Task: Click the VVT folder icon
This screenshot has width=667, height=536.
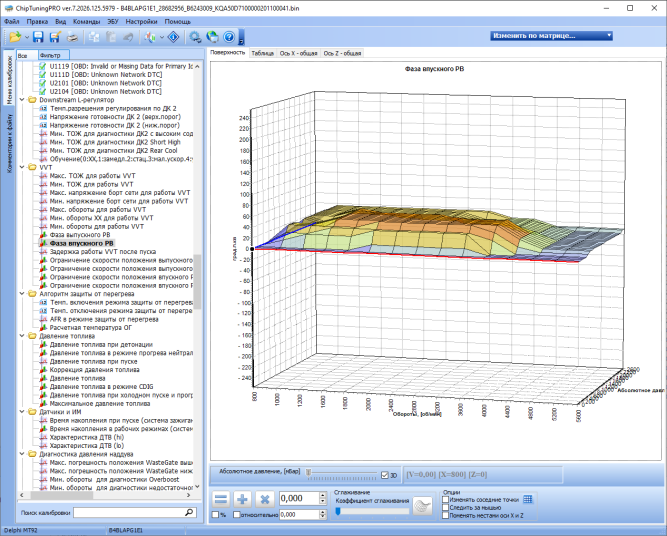Action: click(x=32, y=167)
